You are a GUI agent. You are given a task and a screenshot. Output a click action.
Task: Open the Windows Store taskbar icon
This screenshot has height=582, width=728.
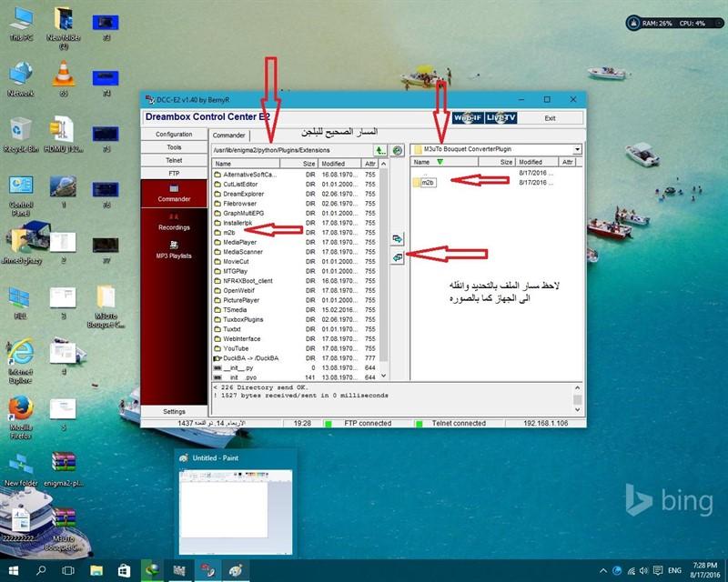(124, 570)
